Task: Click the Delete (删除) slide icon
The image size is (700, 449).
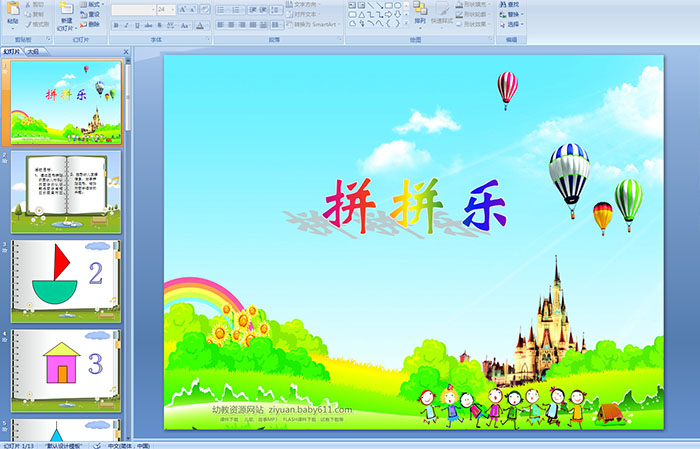Action: [84, 24]
